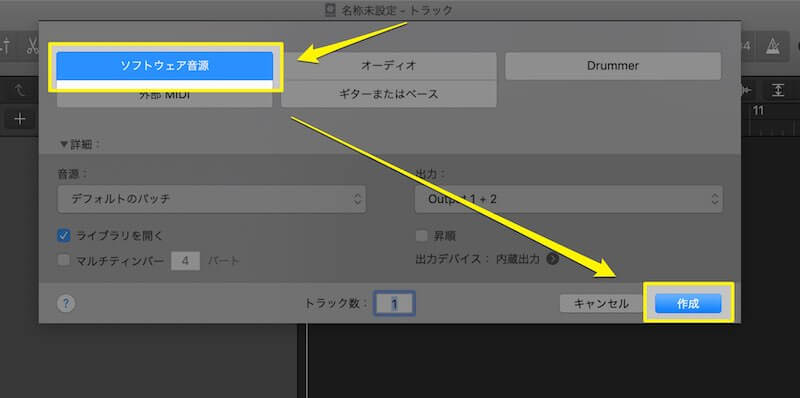Choose the ギターまたはベース track type
The image size is (800, 398).
point(389,94)
